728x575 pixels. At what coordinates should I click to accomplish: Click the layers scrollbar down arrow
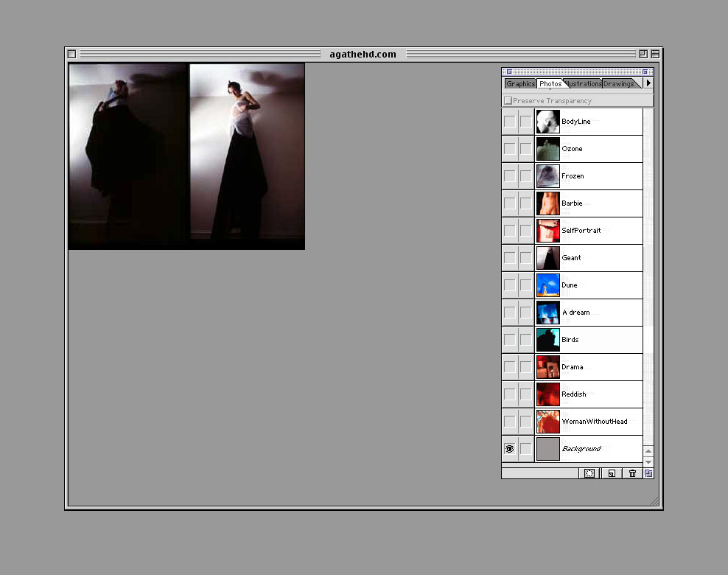(648, 462)
